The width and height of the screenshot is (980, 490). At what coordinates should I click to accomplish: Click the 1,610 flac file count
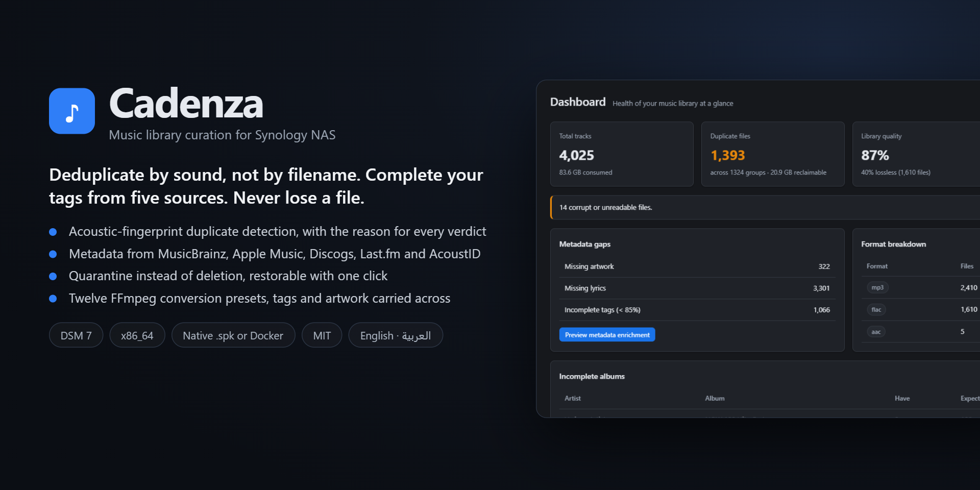969,309
